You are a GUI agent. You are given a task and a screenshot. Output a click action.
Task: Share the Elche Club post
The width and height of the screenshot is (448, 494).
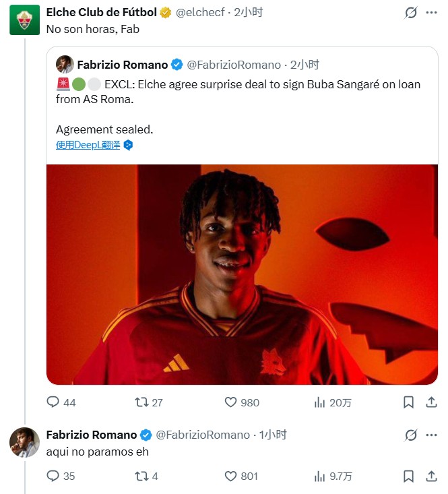tap(431, 402)
